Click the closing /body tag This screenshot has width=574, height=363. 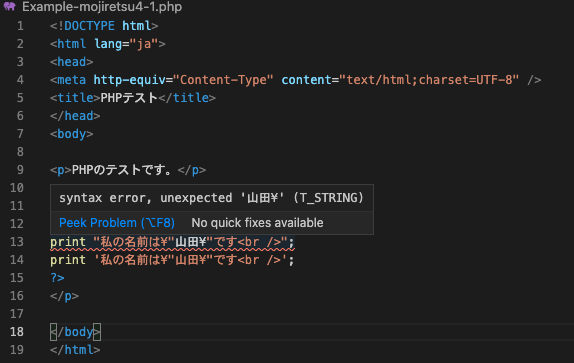tap(75, 332)
